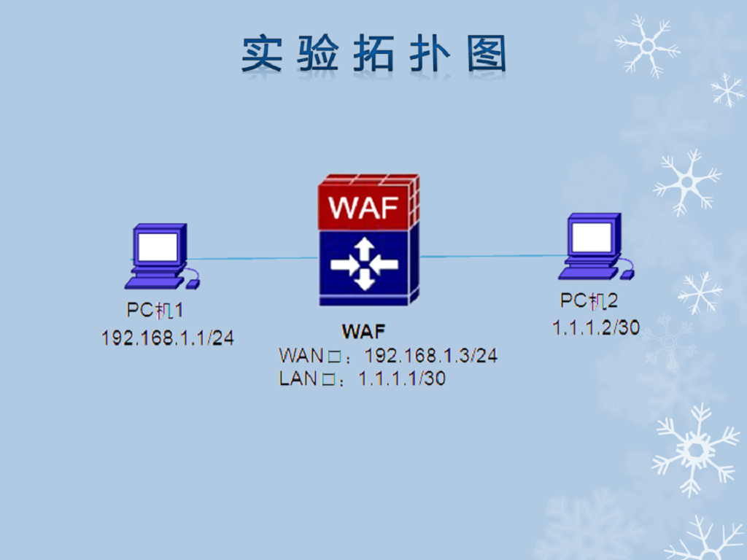This screenshot has width=747, height=560.
Task: Click the large snowflake at top right
Action: coord(648,46)
